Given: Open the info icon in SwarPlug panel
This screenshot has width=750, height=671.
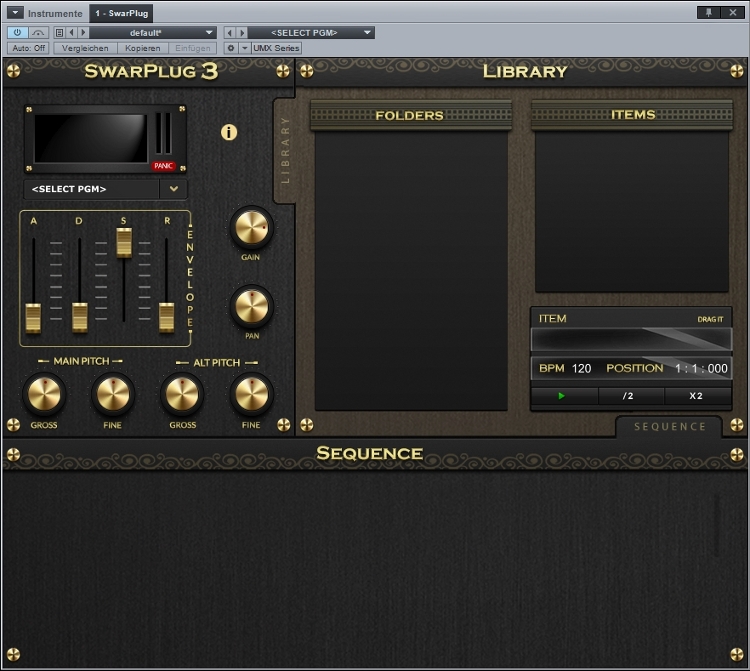Looking at the screenshot, I should (x=229, y=132).
